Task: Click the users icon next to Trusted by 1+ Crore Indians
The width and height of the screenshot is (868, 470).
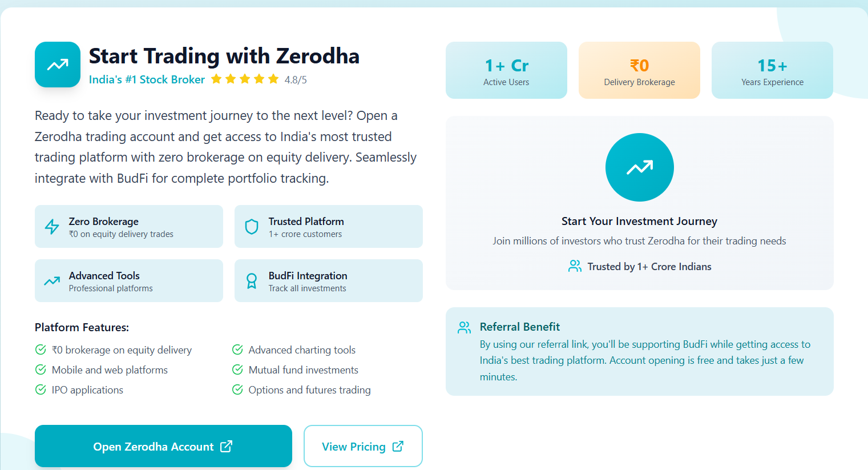Action: [575, 266]
